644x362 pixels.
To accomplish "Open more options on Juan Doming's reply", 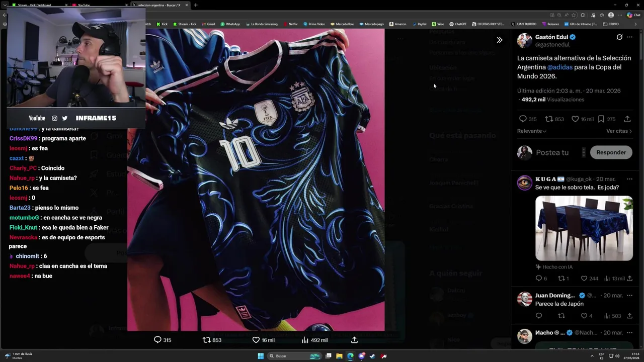I will (x=629, y=295).
